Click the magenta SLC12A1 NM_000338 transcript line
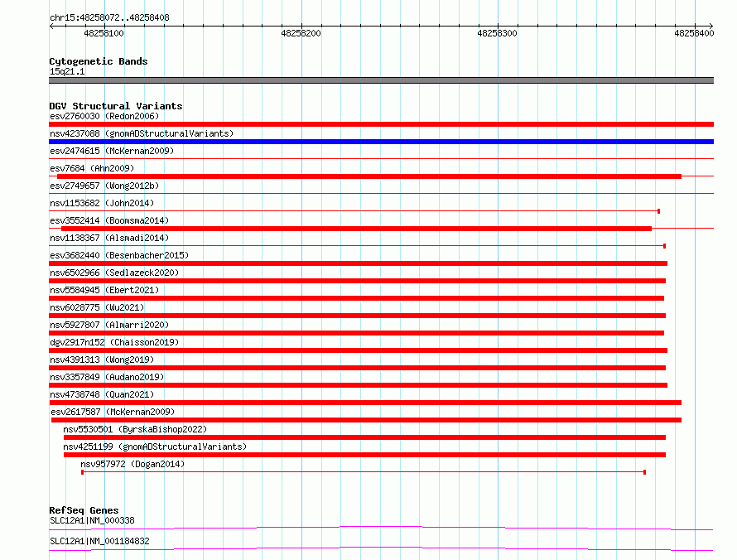737x560 pixels. [x=381, y=528]
